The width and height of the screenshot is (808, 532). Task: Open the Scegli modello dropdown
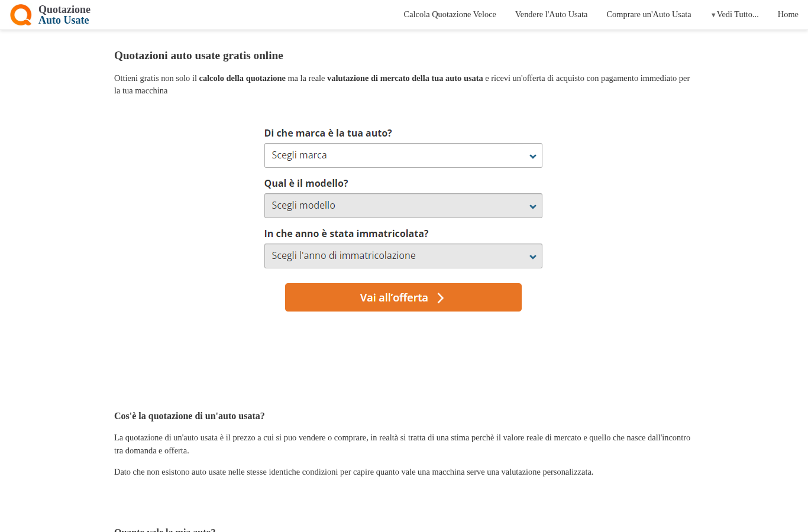click(x=403, y=206)
